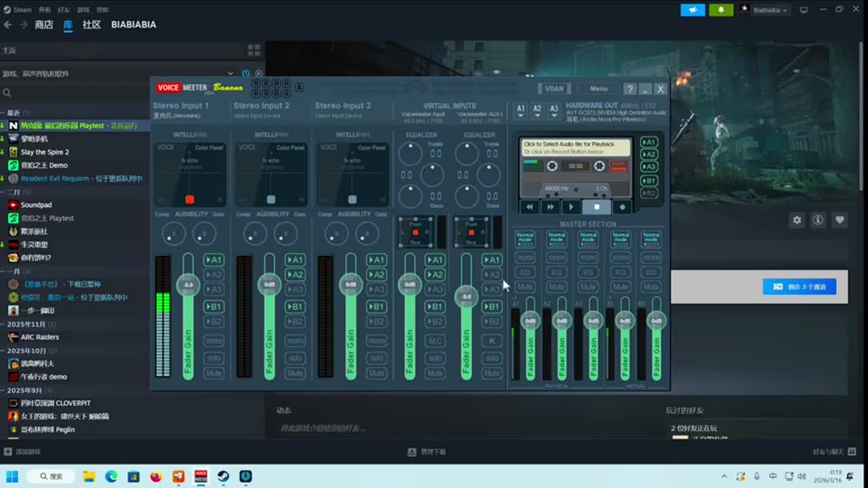Open A1 hardware output device dropdown
This screenshot has width=868, height=488.
[x=521, y=110]
